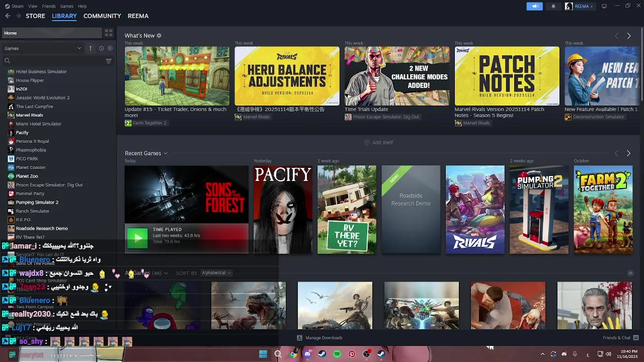Select Planet Zoo in game list
This screenshot has width=644, height=362.
point(27,176)
